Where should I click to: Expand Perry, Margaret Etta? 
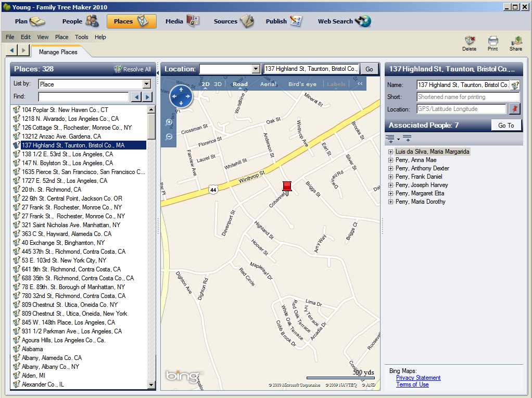tap(390, 193)
